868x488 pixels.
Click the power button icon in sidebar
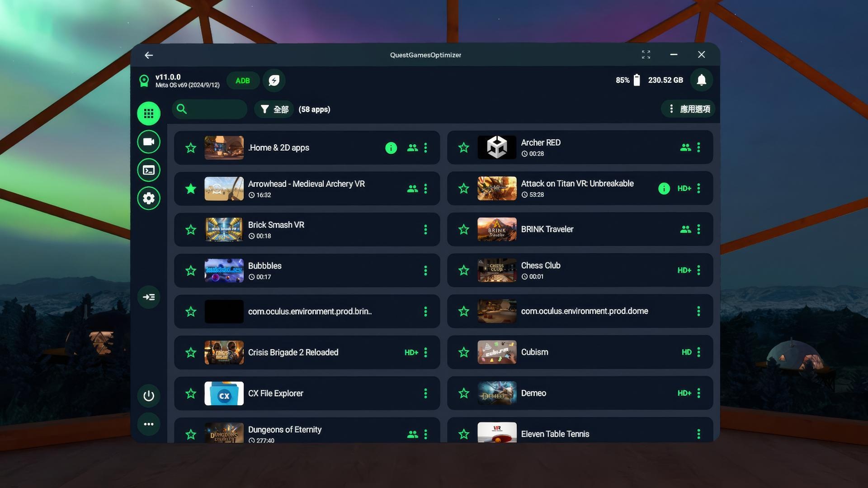149,396
